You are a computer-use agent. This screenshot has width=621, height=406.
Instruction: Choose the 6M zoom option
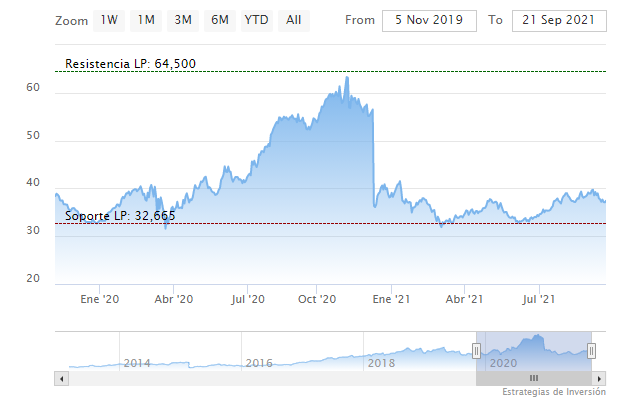[218, 20]
